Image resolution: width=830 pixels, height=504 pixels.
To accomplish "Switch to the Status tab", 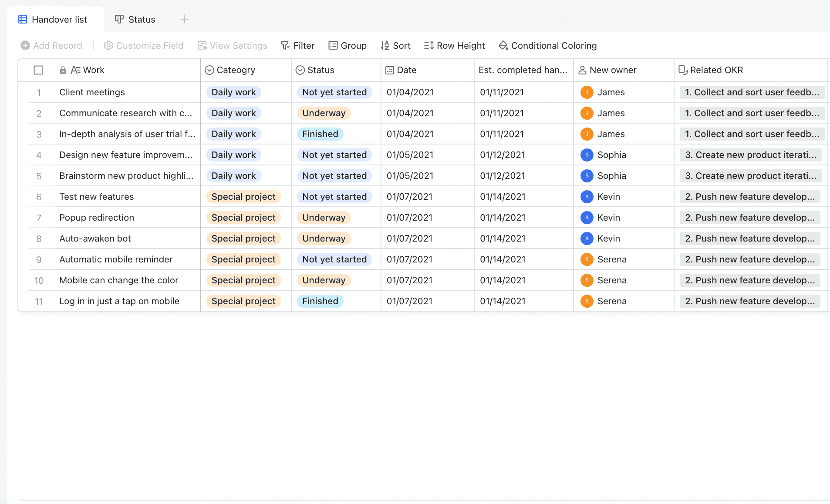I will (x=135, y=20).
